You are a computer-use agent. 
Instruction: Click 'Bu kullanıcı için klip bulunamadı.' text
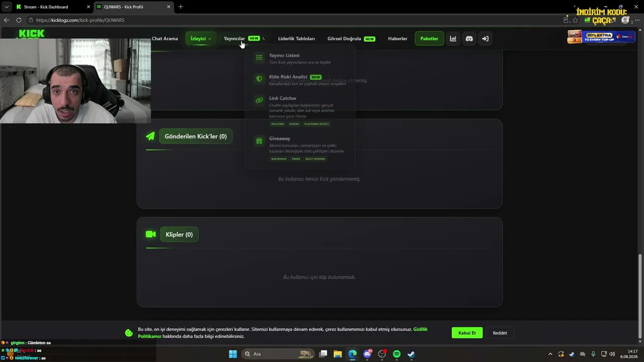click(319, 277)
